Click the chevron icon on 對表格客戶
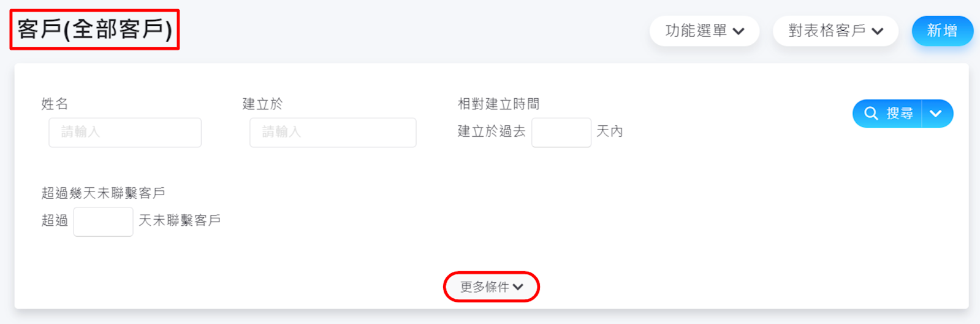 [x=878, y=31]
